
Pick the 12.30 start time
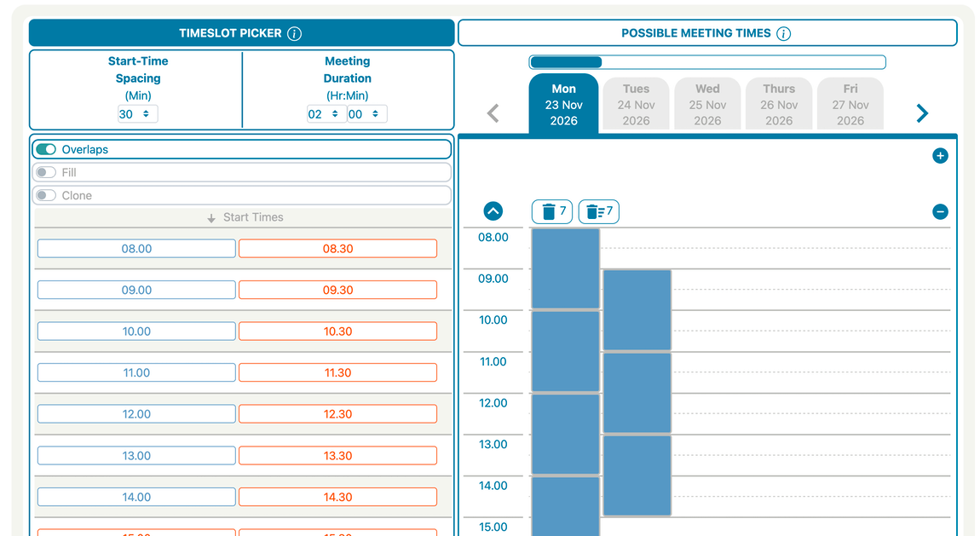pyautogui.click(x=337, y=414)
